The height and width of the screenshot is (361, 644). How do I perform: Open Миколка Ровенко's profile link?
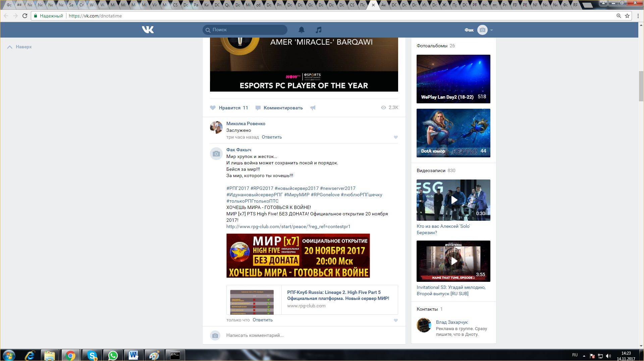(x=246, y=123)
